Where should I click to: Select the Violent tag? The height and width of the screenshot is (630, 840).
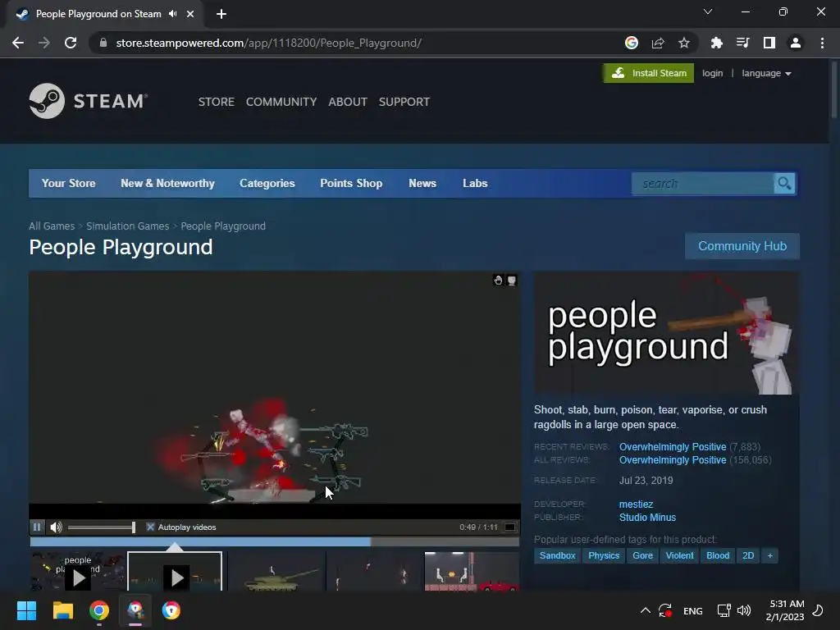point(679,555)
